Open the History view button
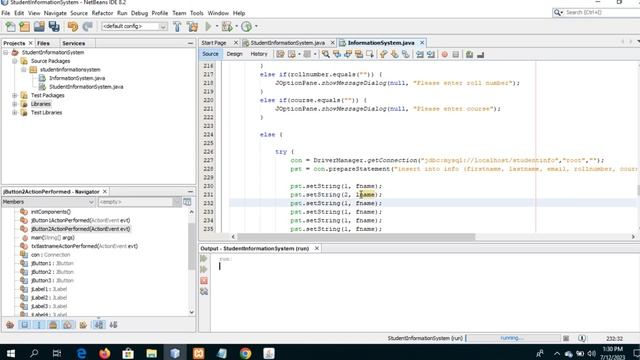This screenshot has height=360, width=640. click(x=259, y=54)
